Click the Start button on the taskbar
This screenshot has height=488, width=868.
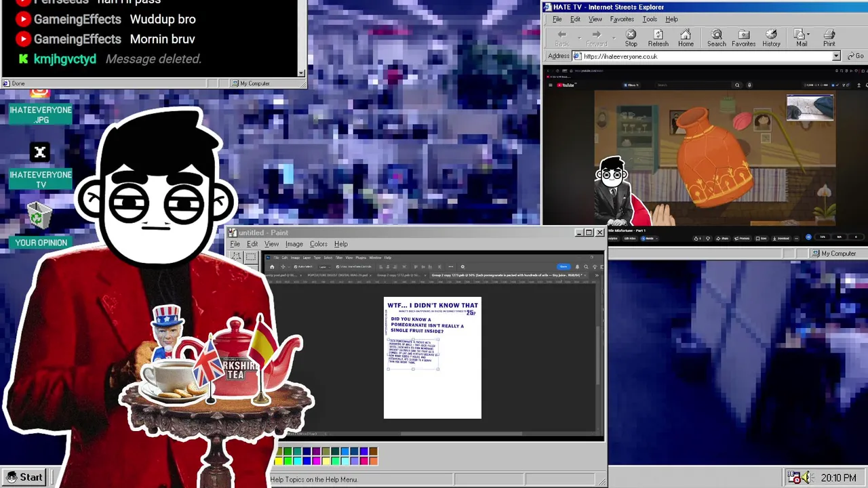point(25,477)
